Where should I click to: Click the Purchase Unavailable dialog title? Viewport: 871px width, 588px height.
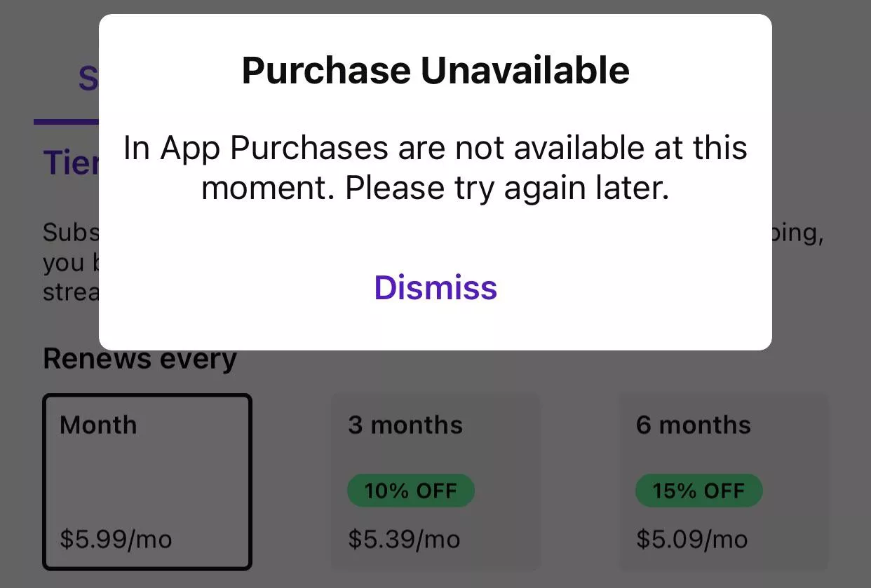point(435,69)
